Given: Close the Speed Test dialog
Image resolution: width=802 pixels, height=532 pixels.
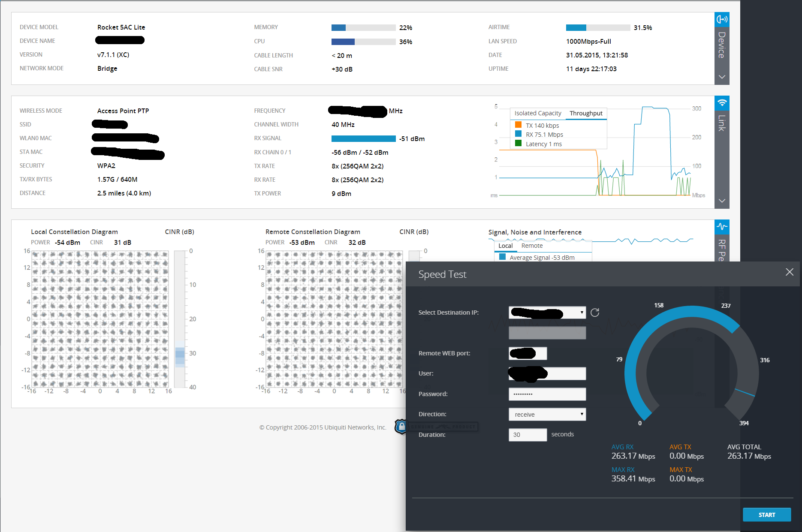Looking at the screenshot, I should tap(789, 272).
